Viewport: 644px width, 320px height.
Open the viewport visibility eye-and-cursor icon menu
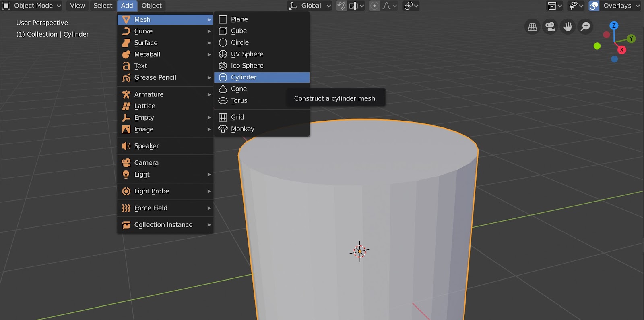[576, 6]
